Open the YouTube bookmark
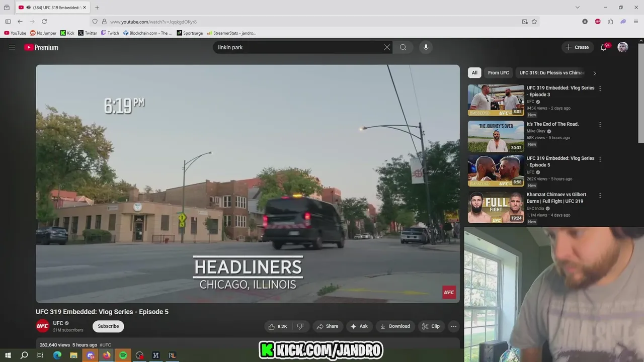Screen dimensions: 644x362 (15, 33)
